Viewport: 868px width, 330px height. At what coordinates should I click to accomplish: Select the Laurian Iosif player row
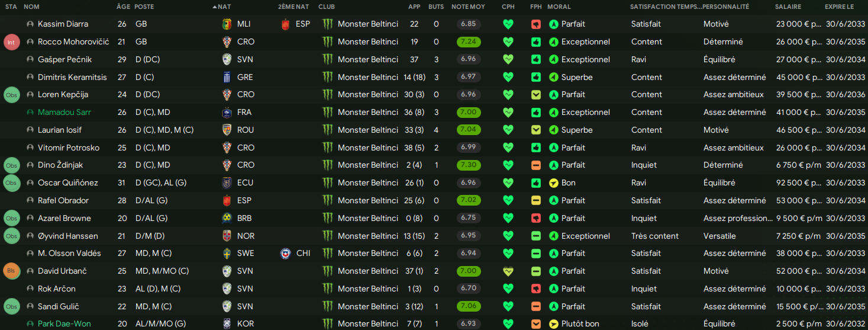(434, 130)
